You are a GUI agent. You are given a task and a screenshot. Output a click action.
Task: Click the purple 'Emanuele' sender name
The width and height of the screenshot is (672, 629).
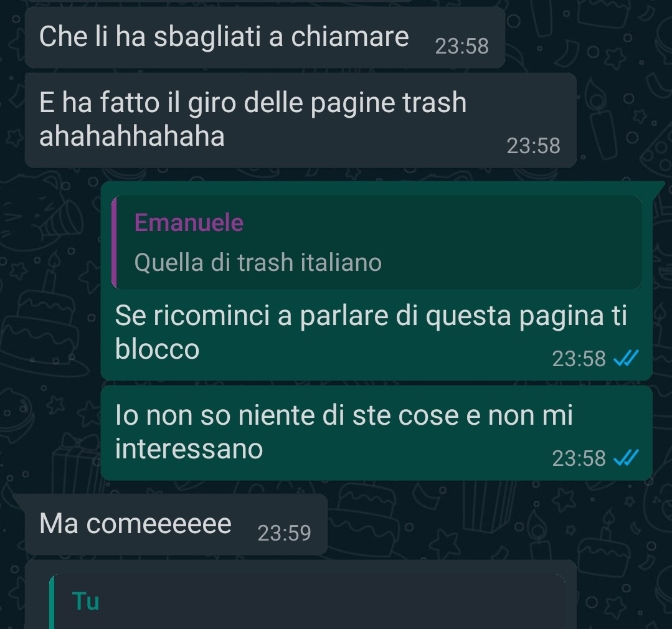pyautogui.click(x=189, y=222)
